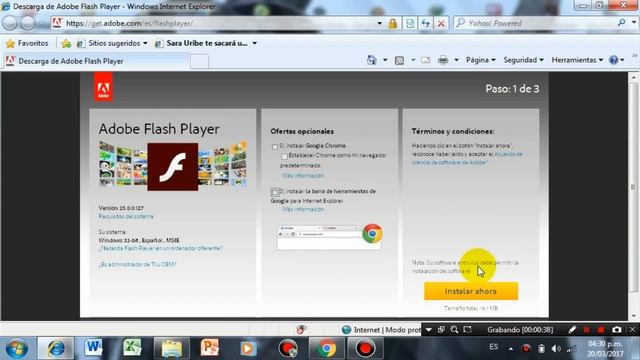Viewport: 640px width, 360px height.
Task: Expand Sara Uribe favorite dropdown arrow
Action: [255, 43]
